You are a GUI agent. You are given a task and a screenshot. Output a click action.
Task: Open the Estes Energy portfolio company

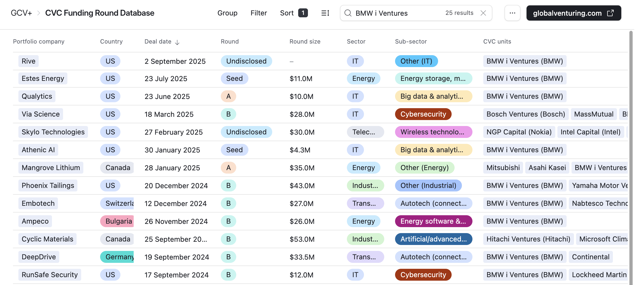[43, 78]
